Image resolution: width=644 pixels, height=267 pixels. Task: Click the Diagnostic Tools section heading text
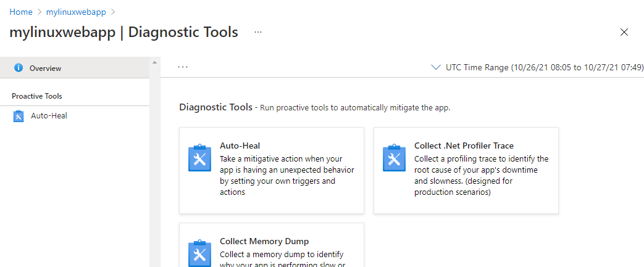tap(215, 107)
